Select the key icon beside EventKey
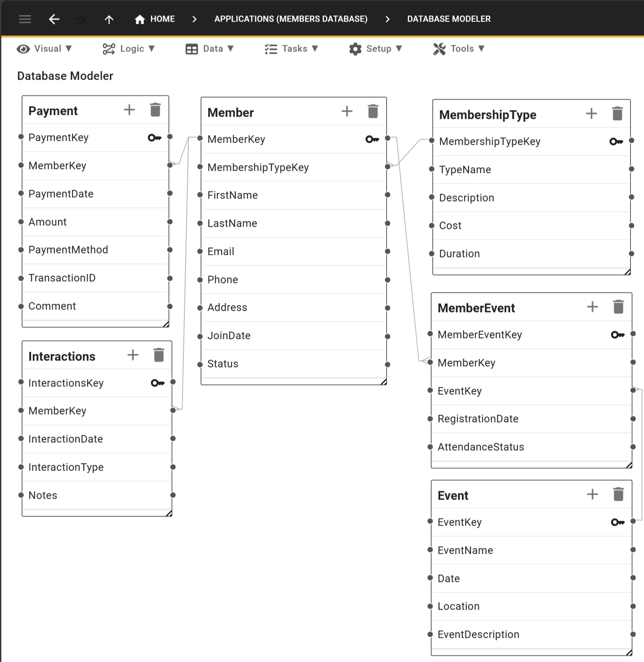This screenshot has width=644, height=662. pyautogui.click(x=618, y=522)
